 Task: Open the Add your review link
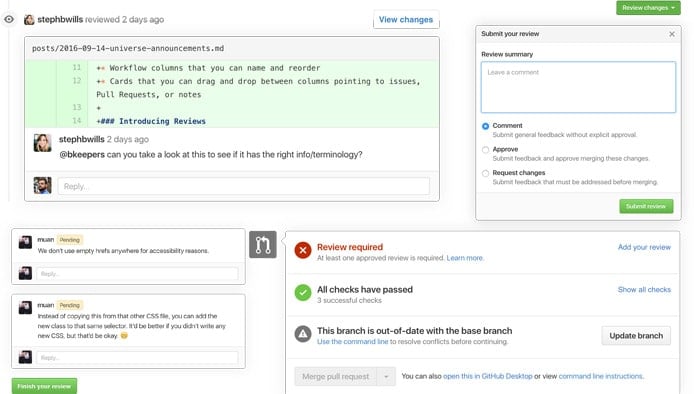(644, 247)
